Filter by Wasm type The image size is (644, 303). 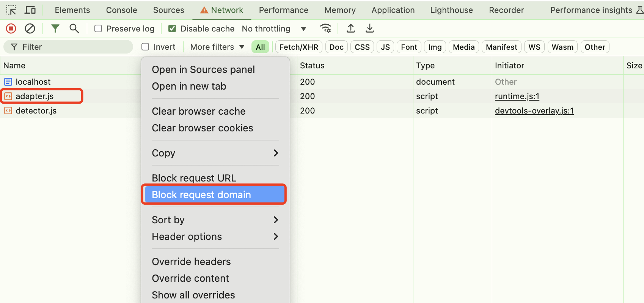pos(562,47)
